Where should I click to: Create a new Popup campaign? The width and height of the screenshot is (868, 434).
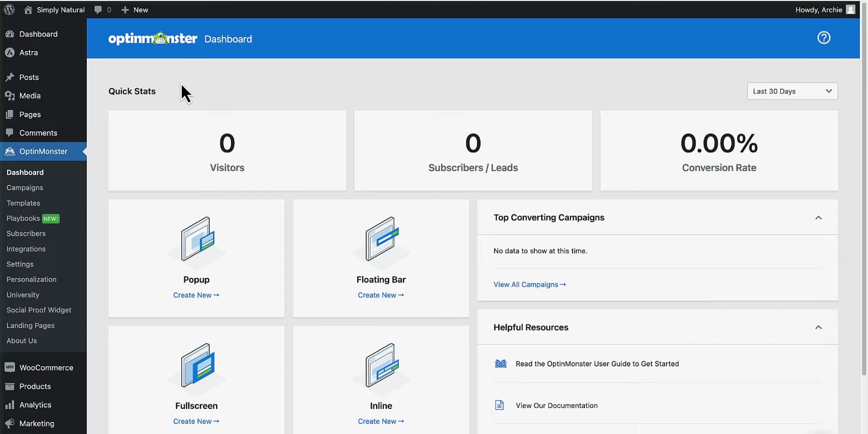[196, 295]
